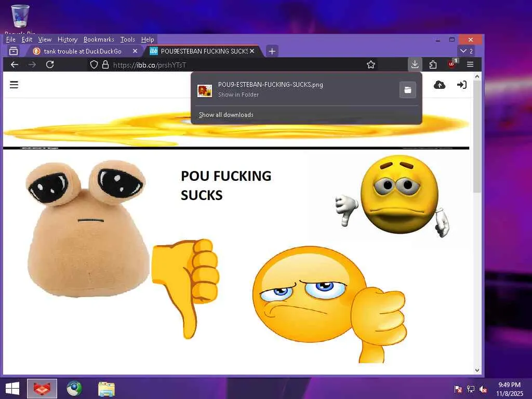Click the ImgBB sign-in arrow icon
Image resolution: width=532 pixels, height=399 pixels.
[x=462, y=85]
